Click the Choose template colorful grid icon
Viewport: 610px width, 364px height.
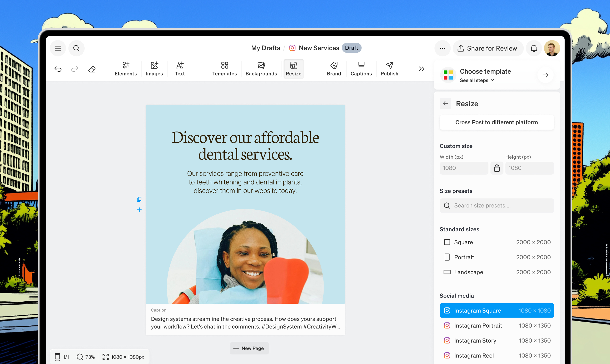(448, 75)
